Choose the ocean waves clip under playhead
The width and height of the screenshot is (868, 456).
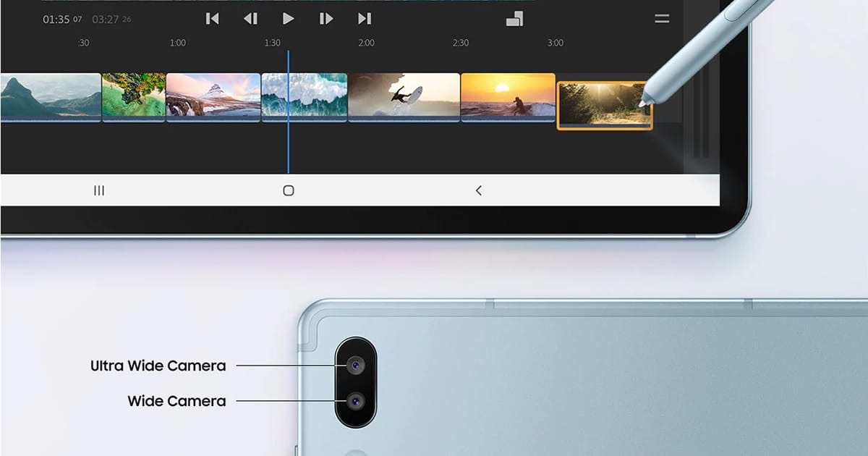pyautogui.click(x=304, y=96)
